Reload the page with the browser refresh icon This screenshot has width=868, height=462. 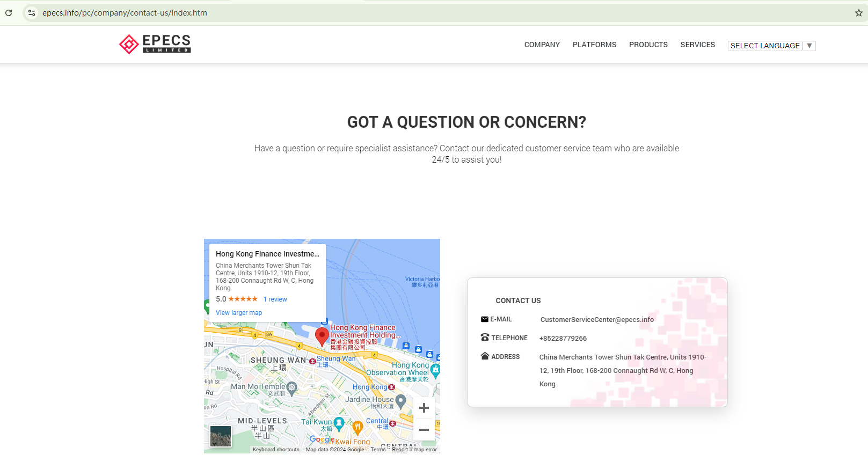(x=9, y=13)
